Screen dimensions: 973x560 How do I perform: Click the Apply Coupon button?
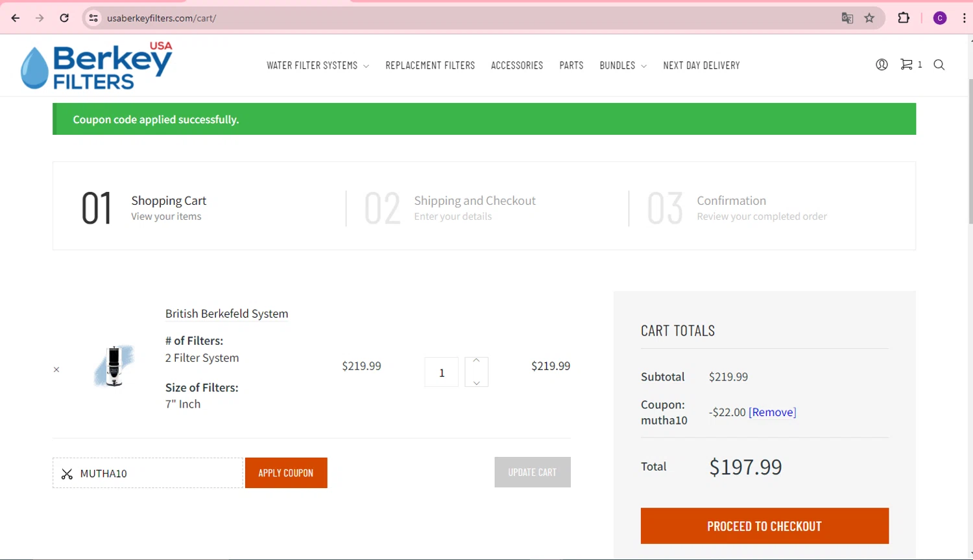click(x=286, y=473)
